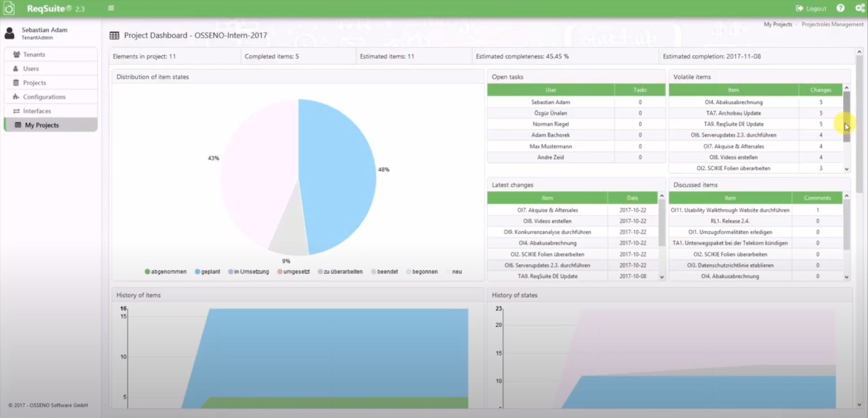The width and height of the screenshot is (868, 418).
Task: Click the Project Dashboard table icon
Action: point(114,36)
